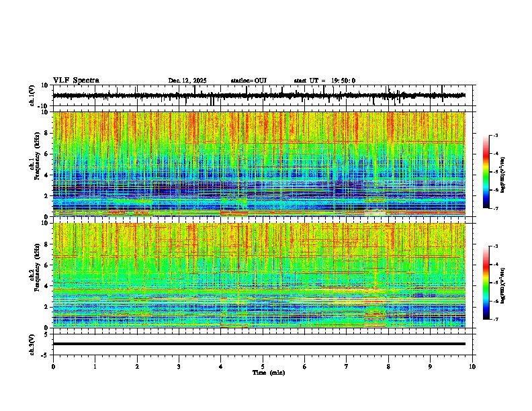Click the time axis tick label 0
Viewport: 532px width, 411px height.
(53, 367)
